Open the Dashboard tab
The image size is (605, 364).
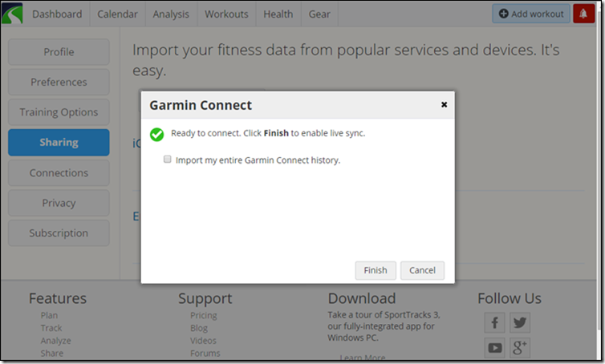[57, 14]
